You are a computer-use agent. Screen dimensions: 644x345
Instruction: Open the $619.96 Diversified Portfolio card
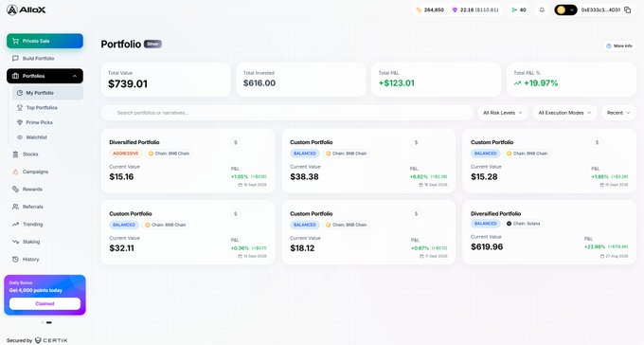point(549,232)
